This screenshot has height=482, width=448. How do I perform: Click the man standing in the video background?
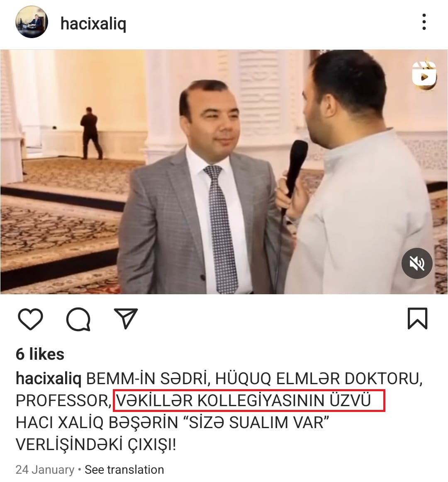90,133
